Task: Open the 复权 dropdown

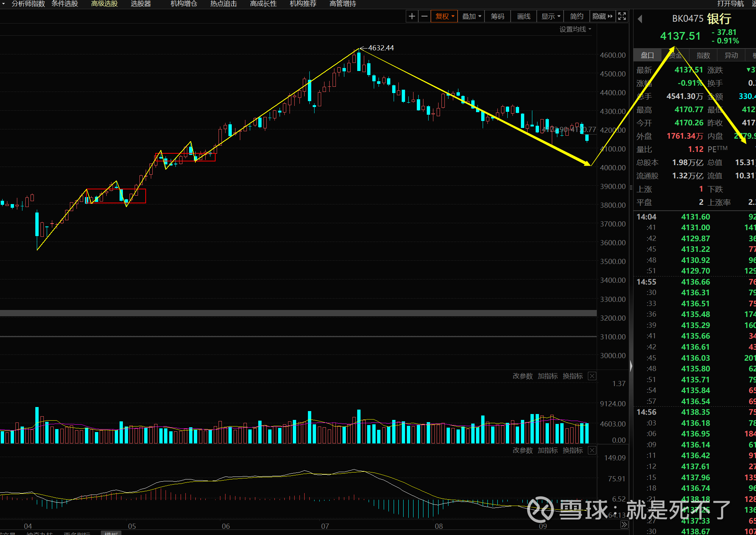Action: coord(444,16)
